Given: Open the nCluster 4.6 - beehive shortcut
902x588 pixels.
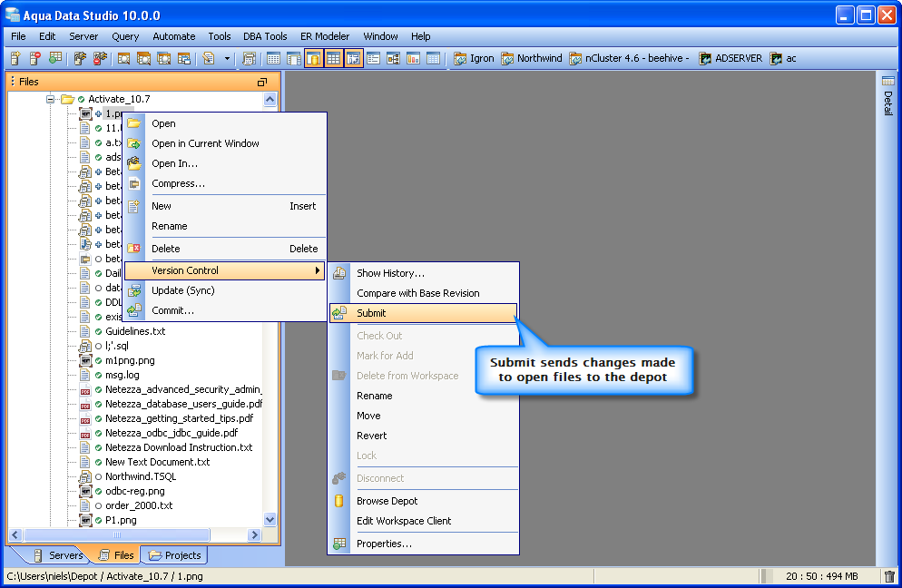Looking at the screenshot, I should [630, 58].
